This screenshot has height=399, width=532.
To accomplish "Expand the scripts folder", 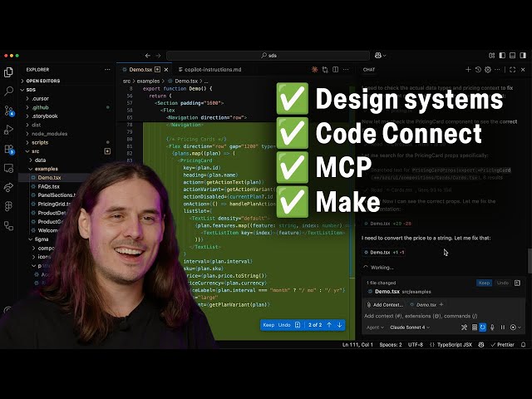I will (x=40, y=142).
